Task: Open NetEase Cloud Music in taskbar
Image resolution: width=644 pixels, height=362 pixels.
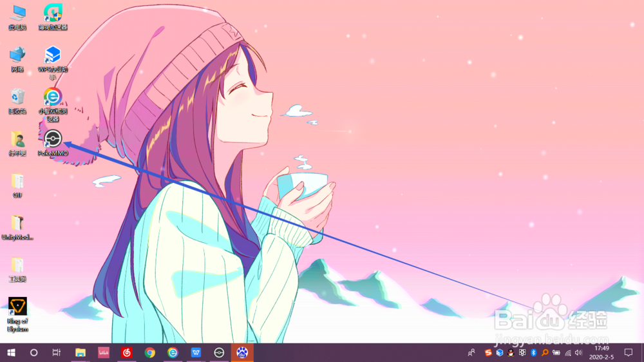Action: coord(126,352)
